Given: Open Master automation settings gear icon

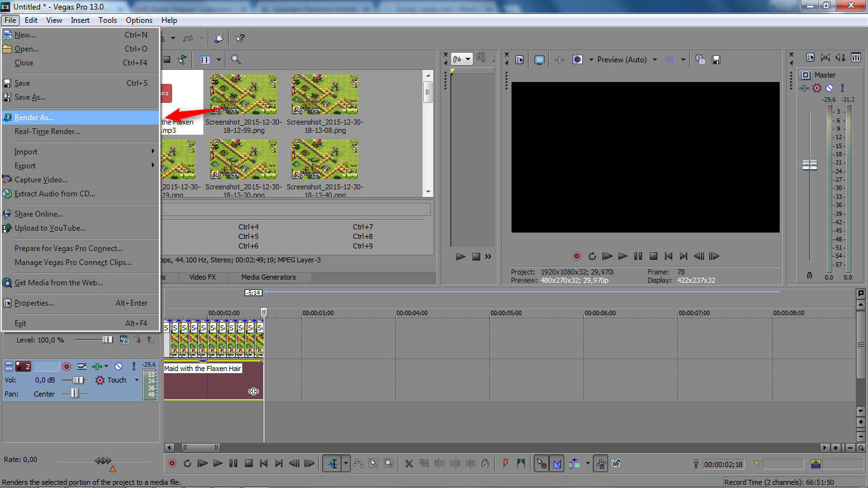Looking at the screenshot, I should 817,88.
